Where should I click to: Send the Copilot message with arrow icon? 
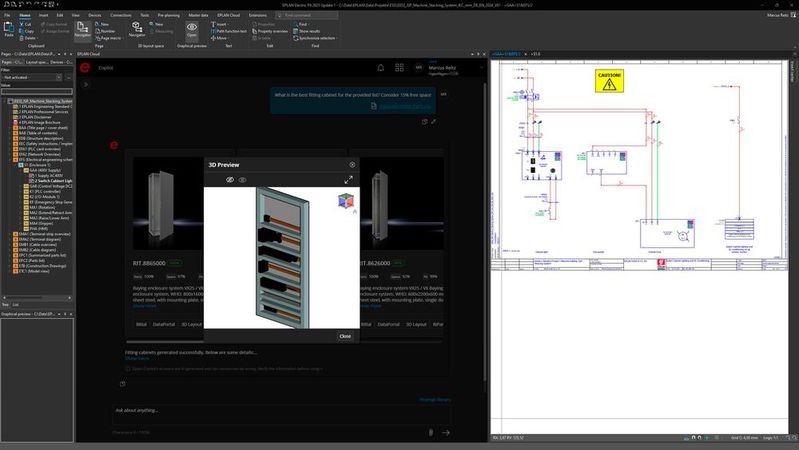click(446, 432)
